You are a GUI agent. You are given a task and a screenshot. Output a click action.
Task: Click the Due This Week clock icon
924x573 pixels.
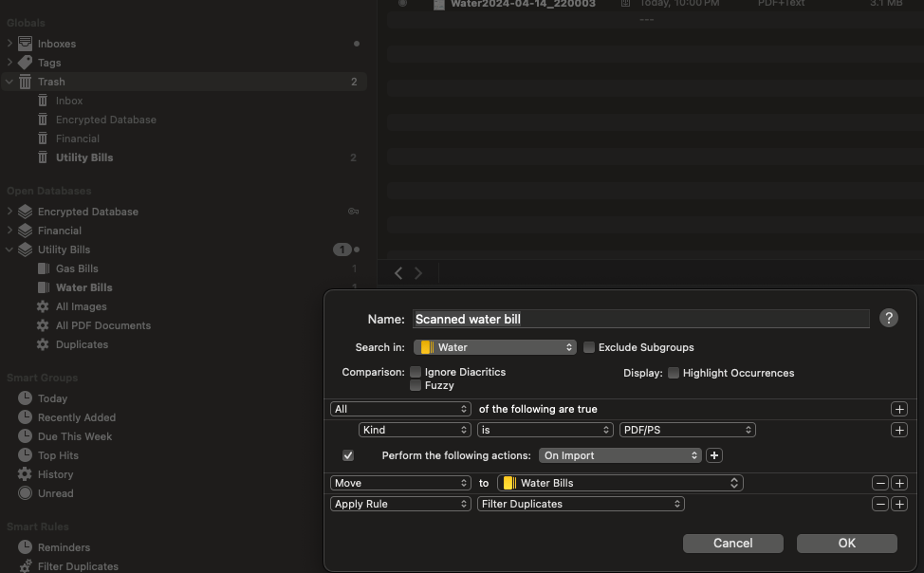[x=25, y=435]
